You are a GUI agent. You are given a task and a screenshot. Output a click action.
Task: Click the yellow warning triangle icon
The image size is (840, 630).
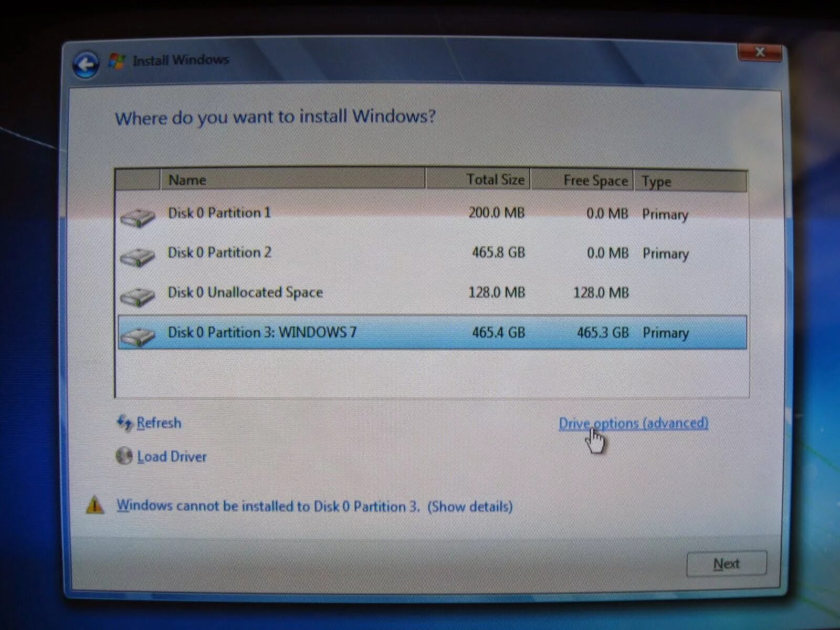pyautogui.click(x=94, y=505)
